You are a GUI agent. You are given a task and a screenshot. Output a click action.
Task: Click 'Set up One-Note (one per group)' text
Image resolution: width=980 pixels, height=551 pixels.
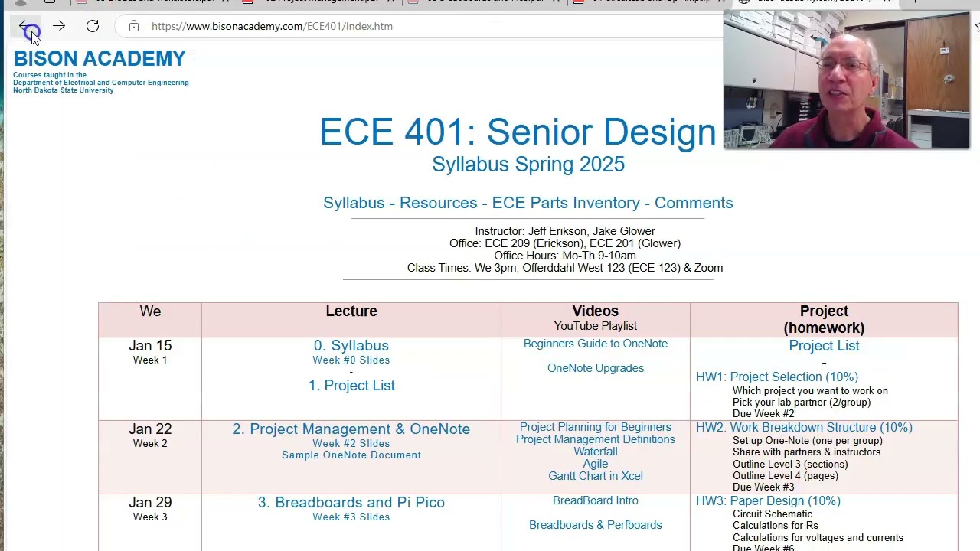tap(808, 441)
